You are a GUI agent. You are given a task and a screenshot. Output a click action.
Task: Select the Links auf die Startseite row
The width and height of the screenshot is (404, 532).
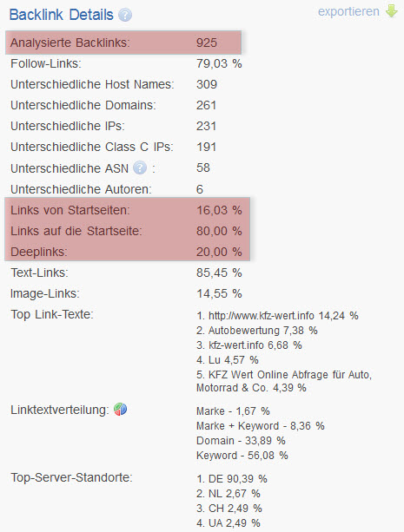(x=127, y=231)
